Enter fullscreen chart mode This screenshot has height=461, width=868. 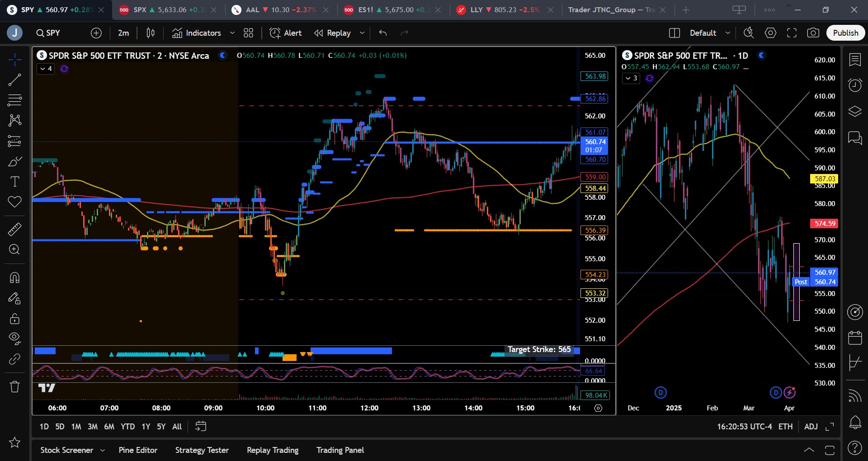tap(792, 33)
